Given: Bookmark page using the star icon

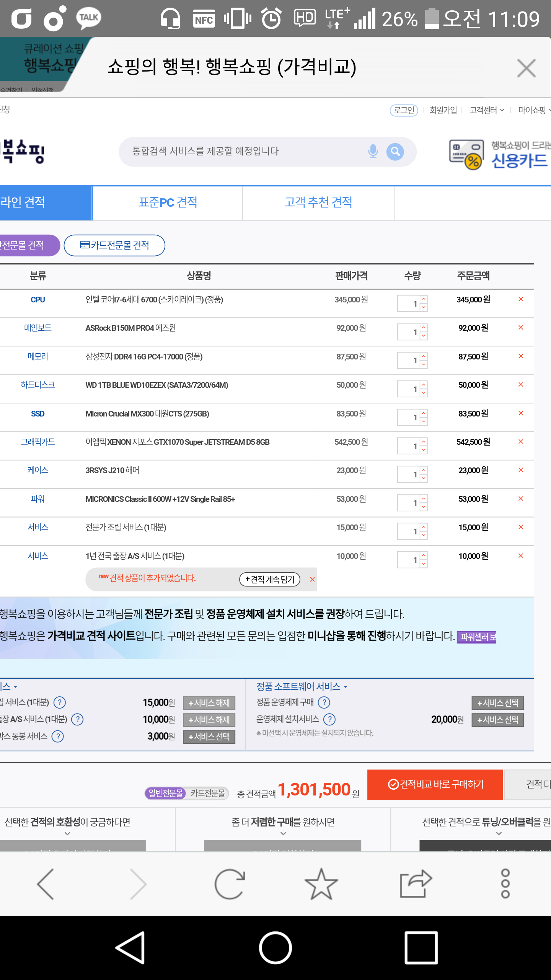Looking at the screenshot, I should (321, 884).
